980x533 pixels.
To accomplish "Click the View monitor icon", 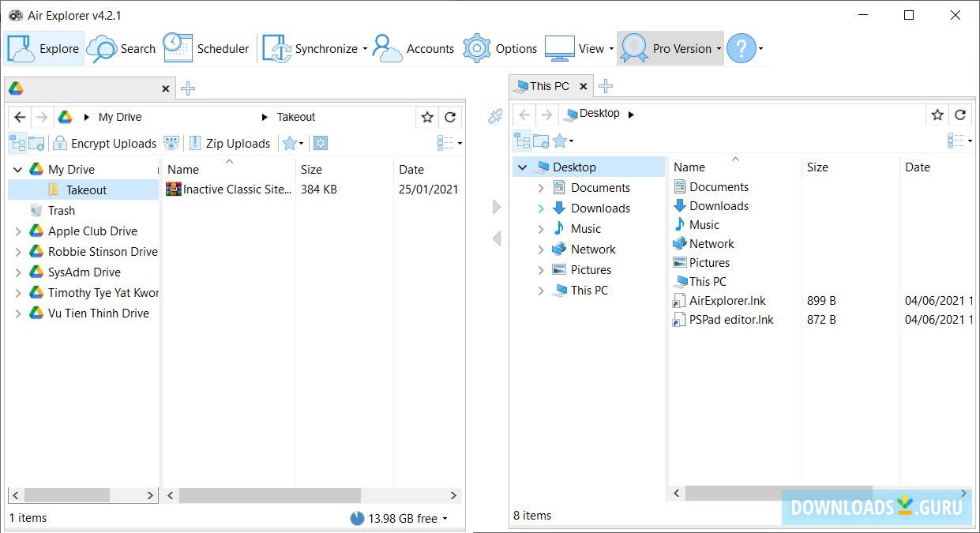I will (x=559, y=48).
